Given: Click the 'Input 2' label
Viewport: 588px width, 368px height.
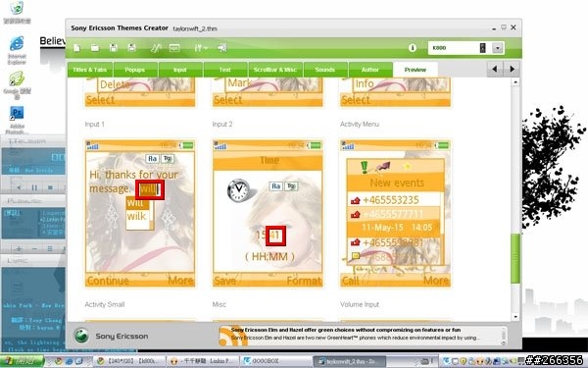Looking at the screenshot, I should 222,125.
